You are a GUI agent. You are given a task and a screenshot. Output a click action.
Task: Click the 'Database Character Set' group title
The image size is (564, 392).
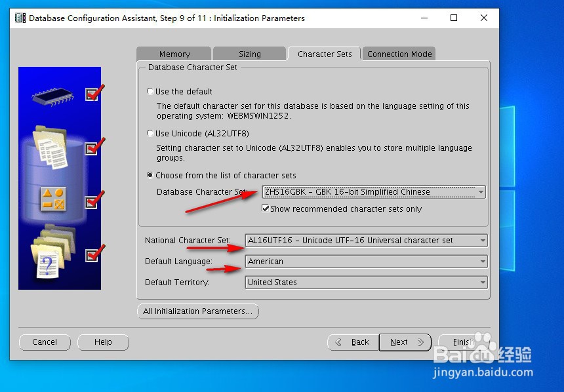[192, 68]
